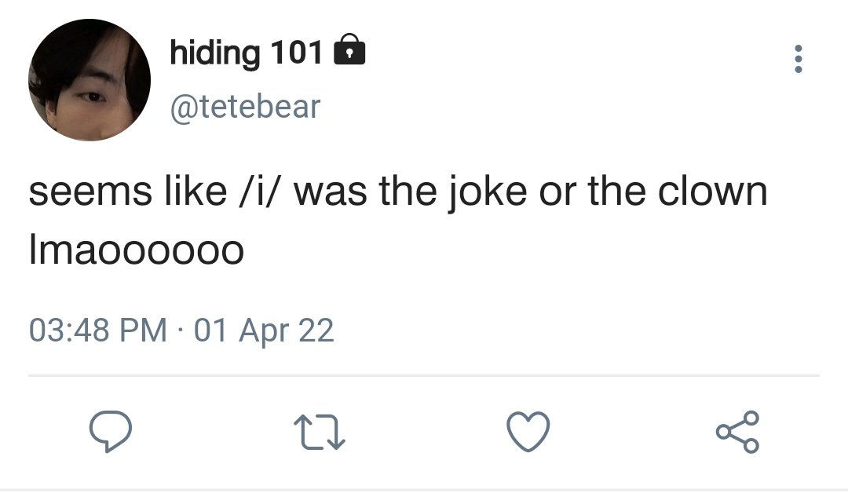Open the three-dot more options menu

click(x=798, y=58)
